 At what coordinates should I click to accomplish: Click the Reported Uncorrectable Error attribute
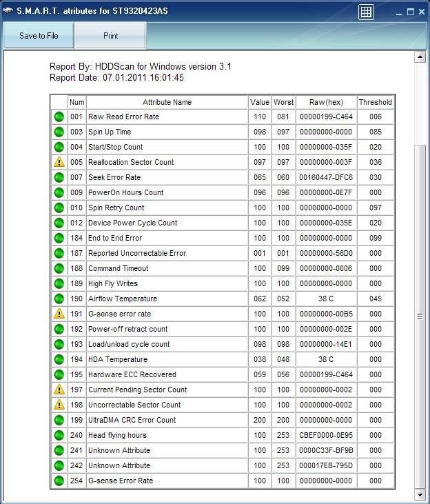pyautogui.click(x=136, y=253)
